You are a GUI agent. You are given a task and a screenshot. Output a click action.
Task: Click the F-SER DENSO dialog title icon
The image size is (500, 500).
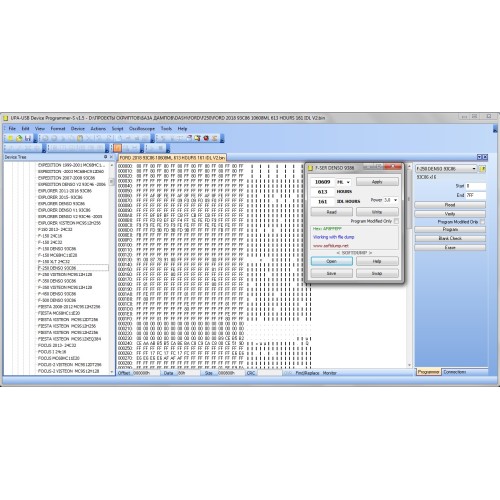click(310, 168)
